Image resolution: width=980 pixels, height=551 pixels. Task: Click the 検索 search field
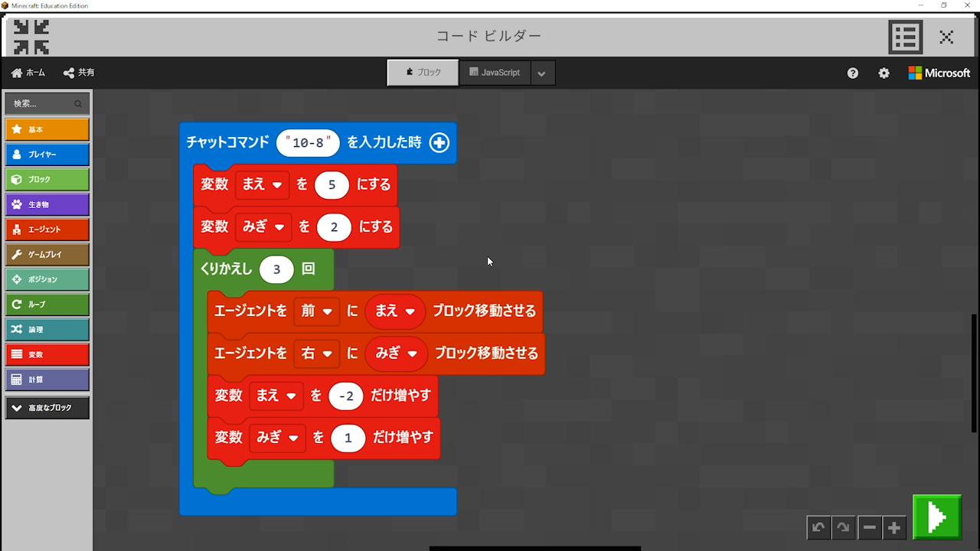(x=43, y=104)
